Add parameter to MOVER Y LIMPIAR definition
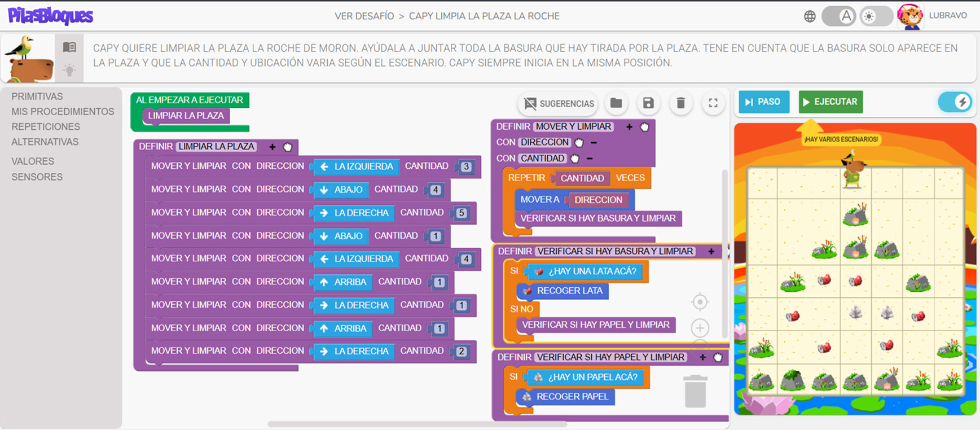The image size is (980, 430). pos(629,127)
